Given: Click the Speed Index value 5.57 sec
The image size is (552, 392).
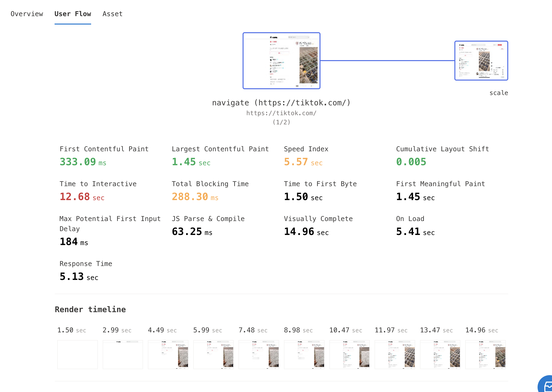Looking at the screenshot, I should [303, 162].
